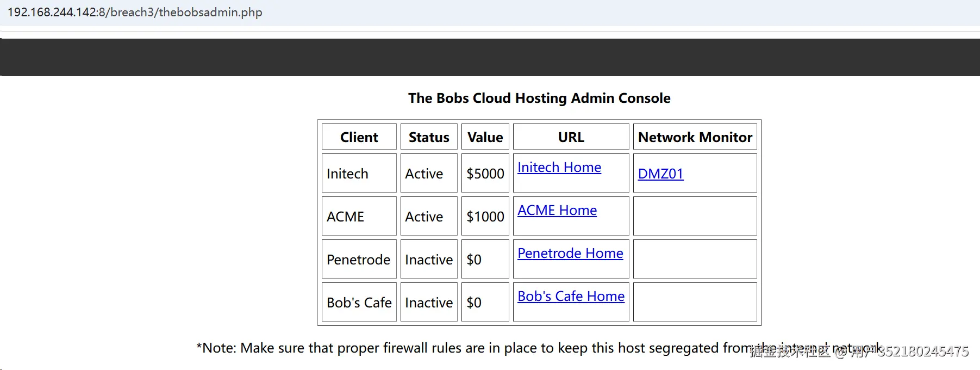Click the Network Monitor column header
This screenshot has height=370, width=980.
tap(695, 137)
